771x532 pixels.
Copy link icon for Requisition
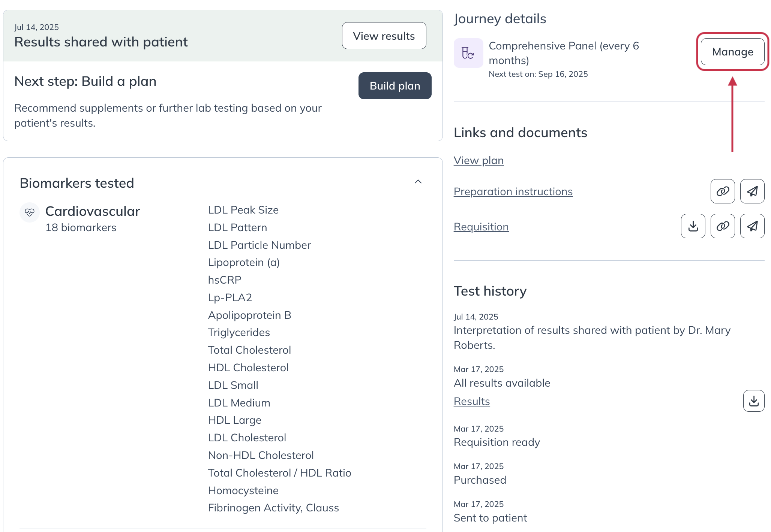[722, 226]
